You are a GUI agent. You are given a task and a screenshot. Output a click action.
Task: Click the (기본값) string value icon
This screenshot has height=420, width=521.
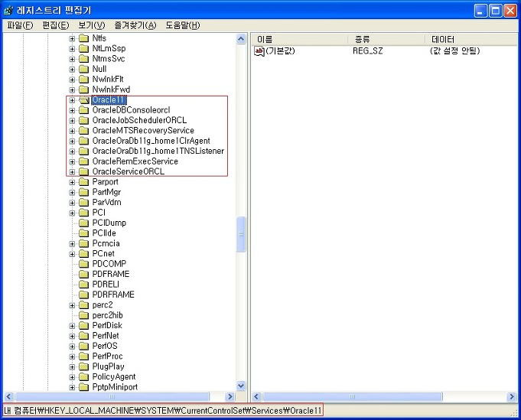pyautogui.click(x=259, y=51)
